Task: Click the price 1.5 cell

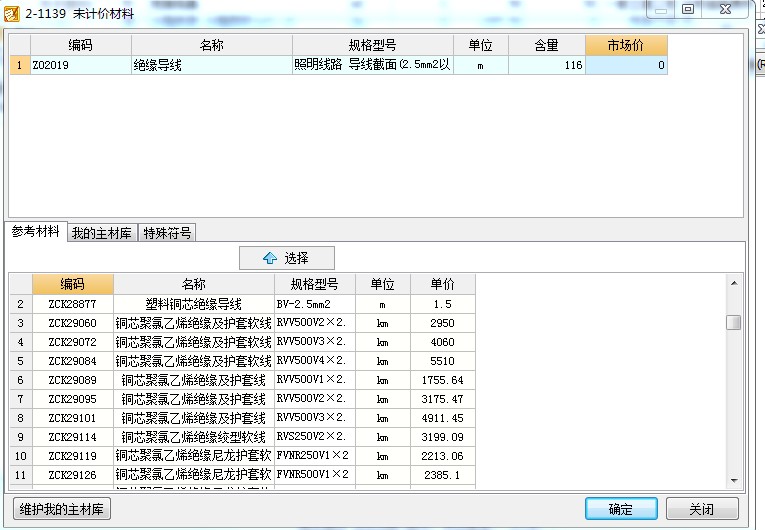Action: (443, 304)
